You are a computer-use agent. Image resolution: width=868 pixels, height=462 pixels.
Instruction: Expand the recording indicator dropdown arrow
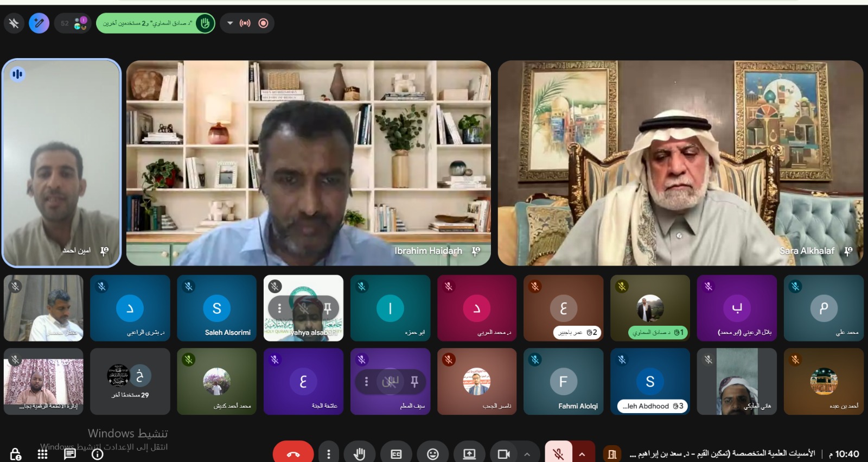point(230,23)
